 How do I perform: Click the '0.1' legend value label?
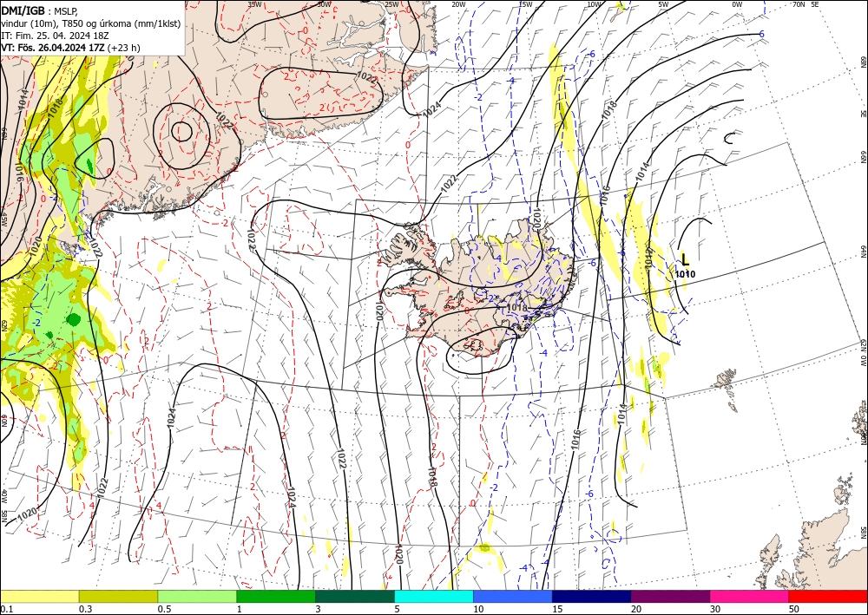pyautogui.click(x=5, y=609)
